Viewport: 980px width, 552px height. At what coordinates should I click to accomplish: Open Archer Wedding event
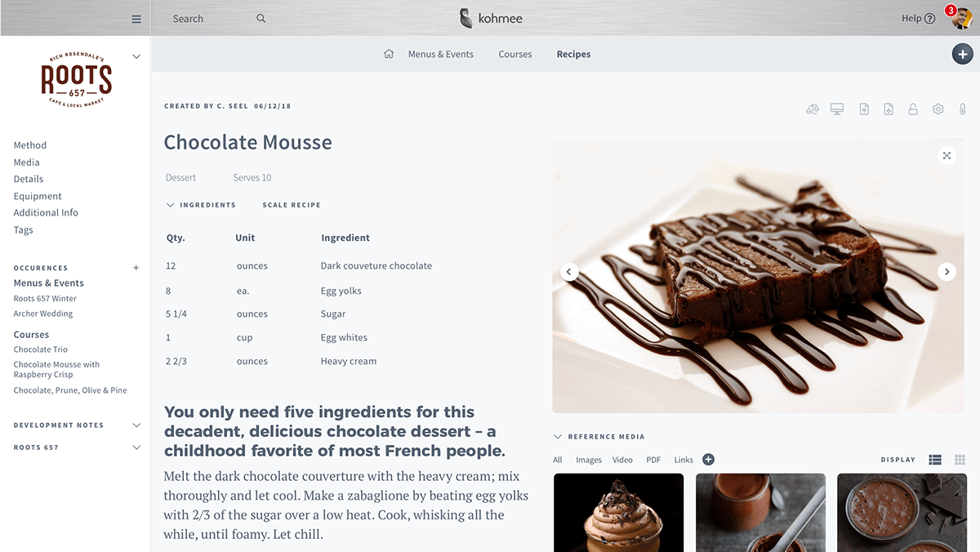click(x=43, y=314)
